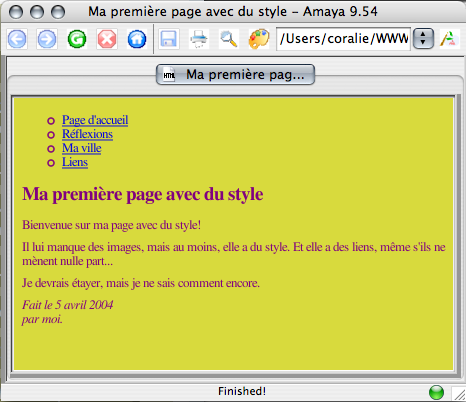Viewport: 466px width, 402px height.
Task: Click the green status indicator light
Action: [x=436, y=392]
